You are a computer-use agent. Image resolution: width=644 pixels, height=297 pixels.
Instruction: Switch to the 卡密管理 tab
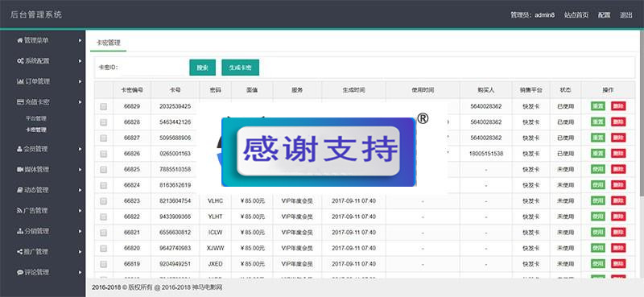(x=109, y=43)
